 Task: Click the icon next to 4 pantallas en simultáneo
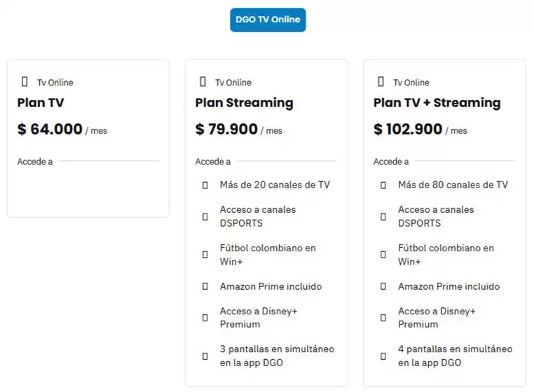pos(383,356)
